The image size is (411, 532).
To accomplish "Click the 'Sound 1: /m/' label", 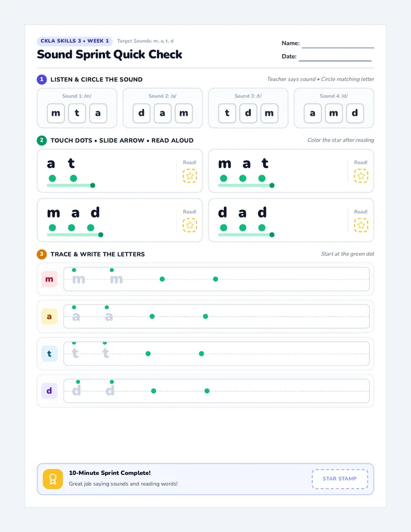I will (x=77, y=96).
